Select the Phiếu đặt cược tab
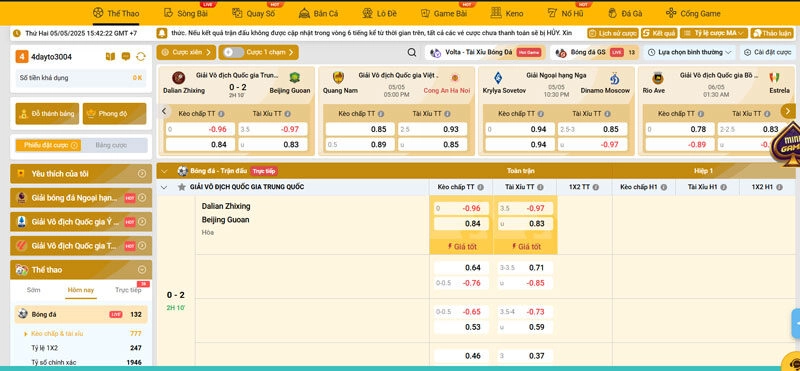 (48, 145)
